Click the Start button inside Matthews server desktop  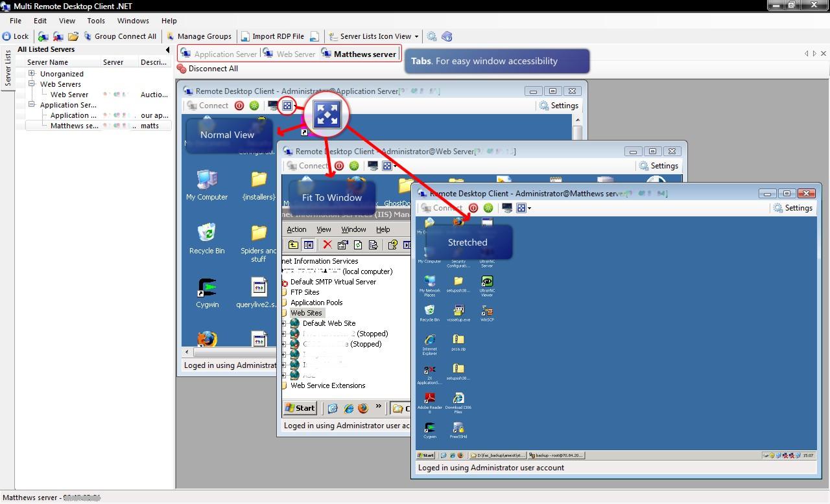point(425,455)
